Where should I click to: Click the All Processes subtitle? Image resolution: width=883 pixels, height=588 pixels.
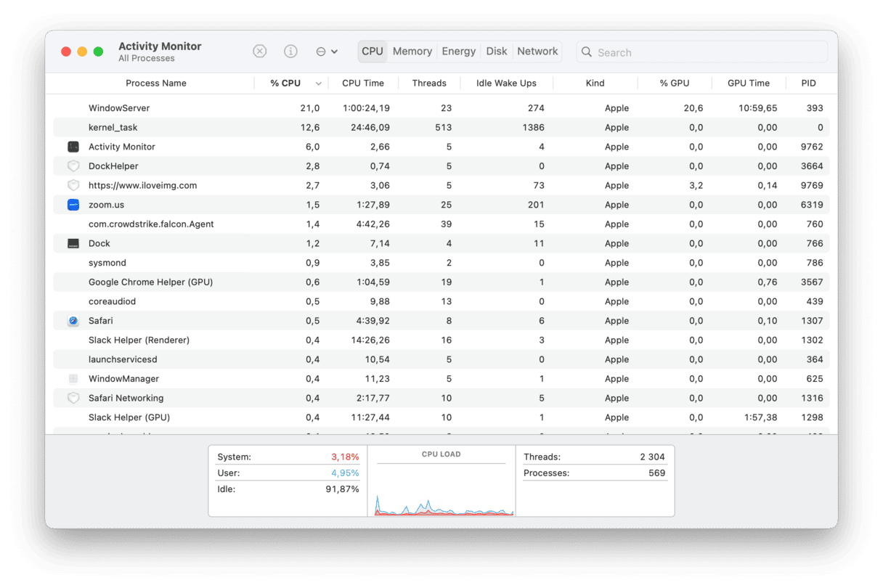[x=147, y=59]
